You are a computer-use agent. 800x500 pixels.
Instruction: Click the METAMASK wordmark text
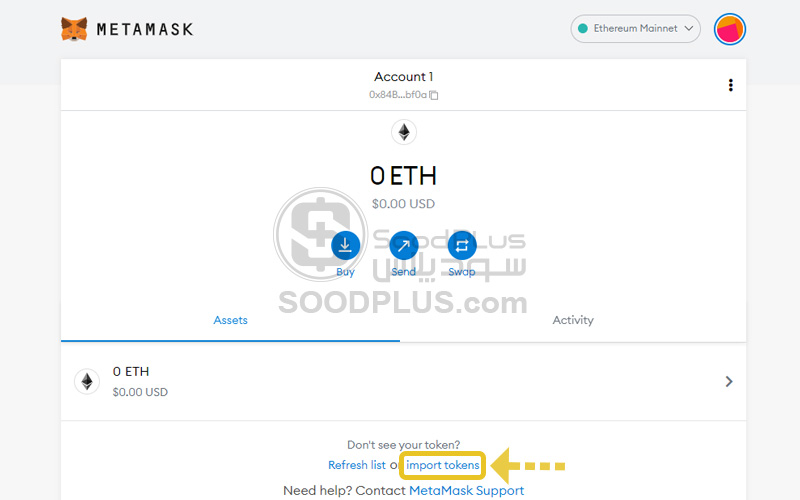click(145, 30)
